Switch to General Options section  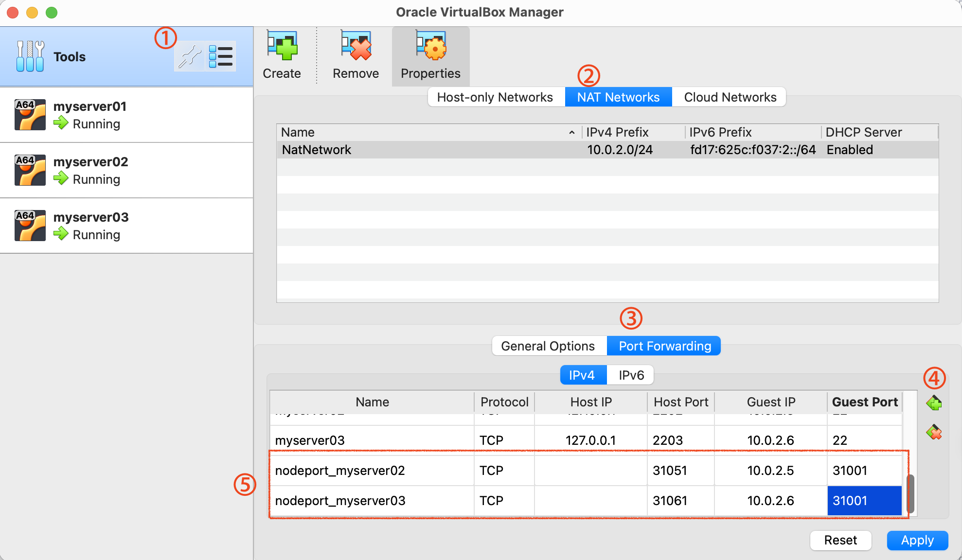point(548,346)
